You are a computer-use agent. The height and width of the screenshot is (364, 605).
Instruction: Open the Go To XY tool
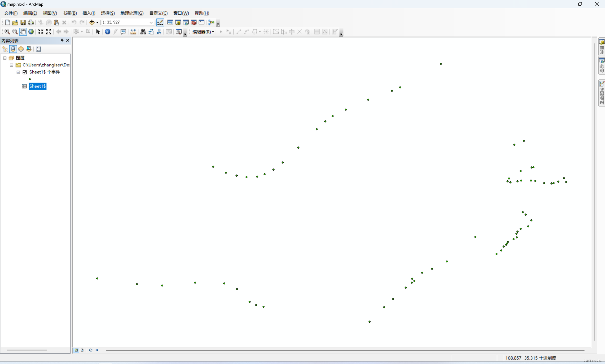159,32
